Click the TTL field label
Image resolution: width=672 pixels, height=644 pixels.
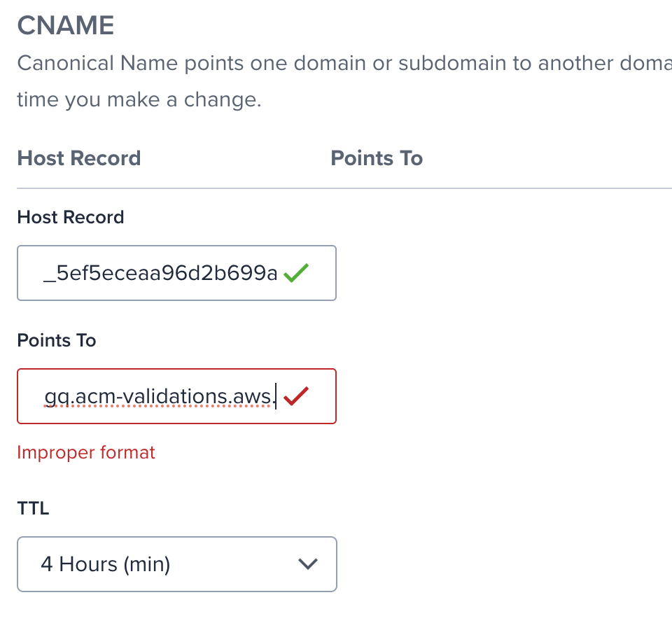tap(33, 508)
